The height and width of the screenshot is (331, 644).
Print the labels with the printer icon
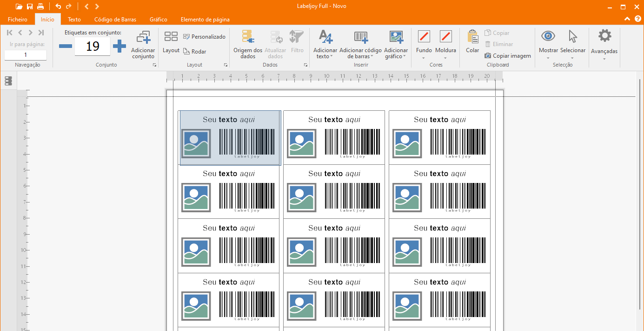[40, 7]
